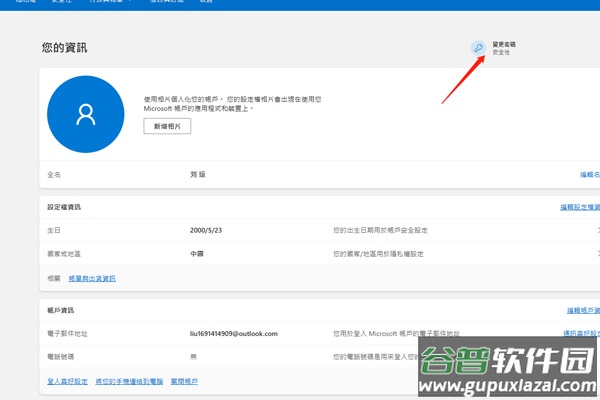Open the 編輯名稱 link beside full name
This screenshot has height=400, width=600.
click(x=590, y=175)
